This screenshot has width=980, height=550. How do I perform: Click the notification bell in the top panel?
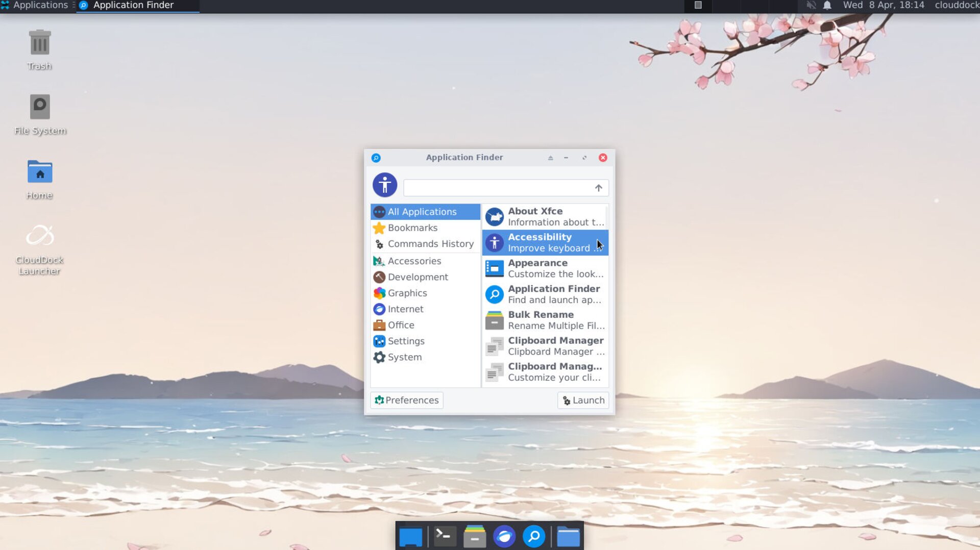point(827,6)
